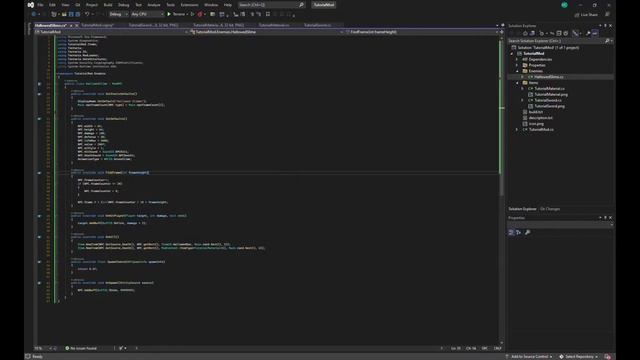Select TutorialMaterial.png in Solution Explorer
The width and height of the screenshot is (640, 360).
(x=551, y=95)
